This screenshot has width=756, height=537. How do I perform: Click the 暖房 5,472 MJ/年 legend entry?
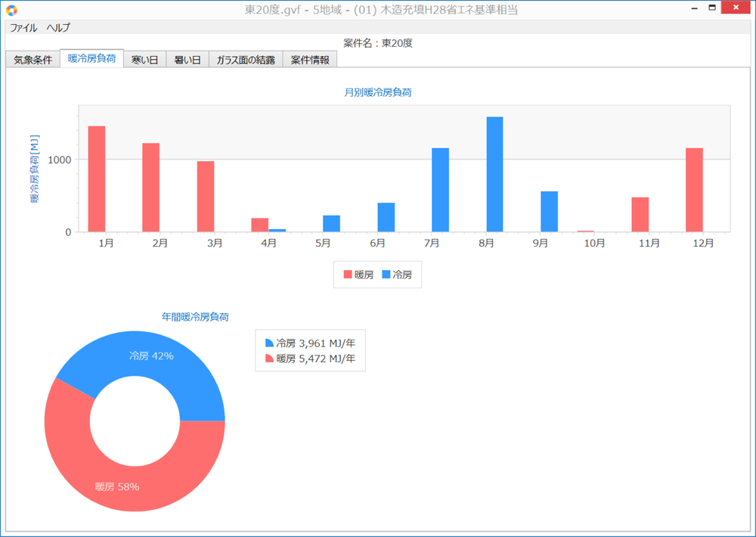310,359
